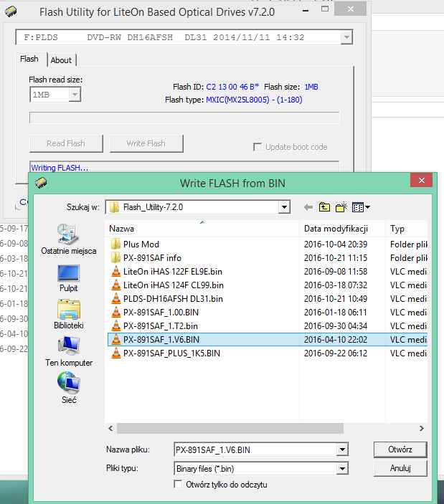This screenshot has width=444, height=504.
Task: Click VLC icon of PX-891SAF_PLUS_1K5.BIN
Action: (x=115, y=353)
